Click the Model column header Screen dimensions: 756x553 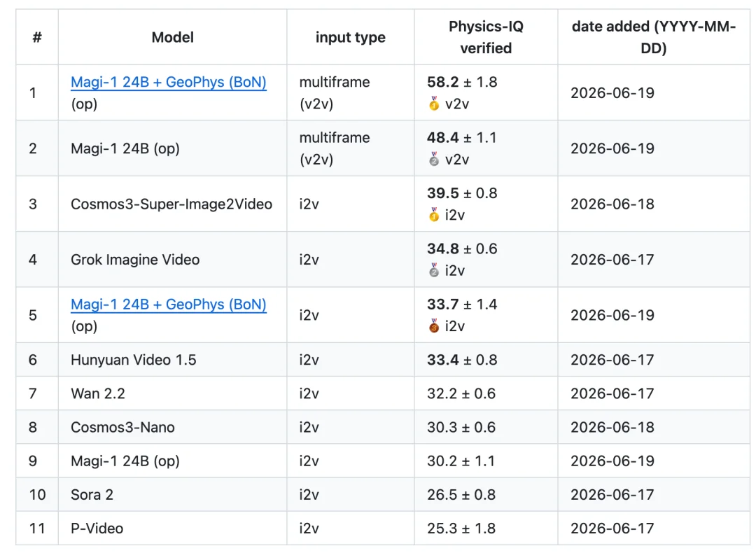(x=173, y=37)
